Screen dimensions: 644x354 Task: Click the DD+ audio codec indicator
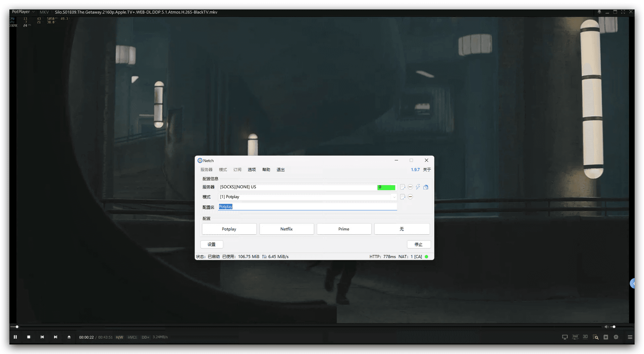(145, 337)
